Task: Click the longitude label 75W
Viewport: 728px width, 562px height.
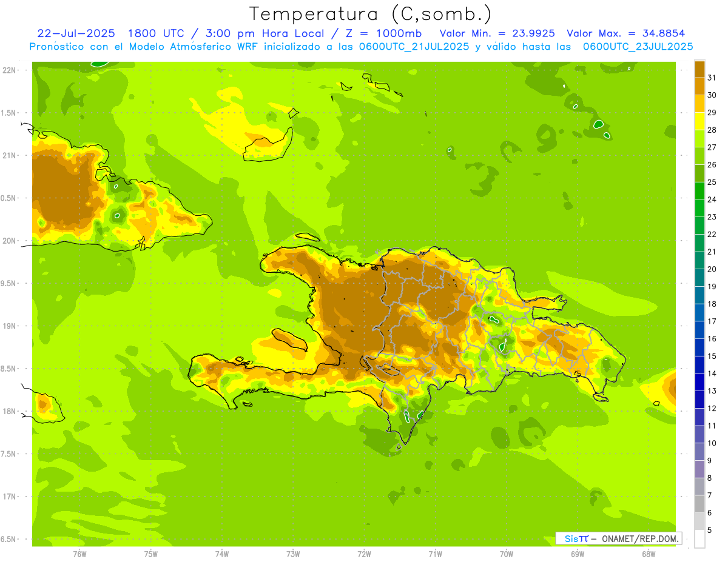Action: point(150,554)
